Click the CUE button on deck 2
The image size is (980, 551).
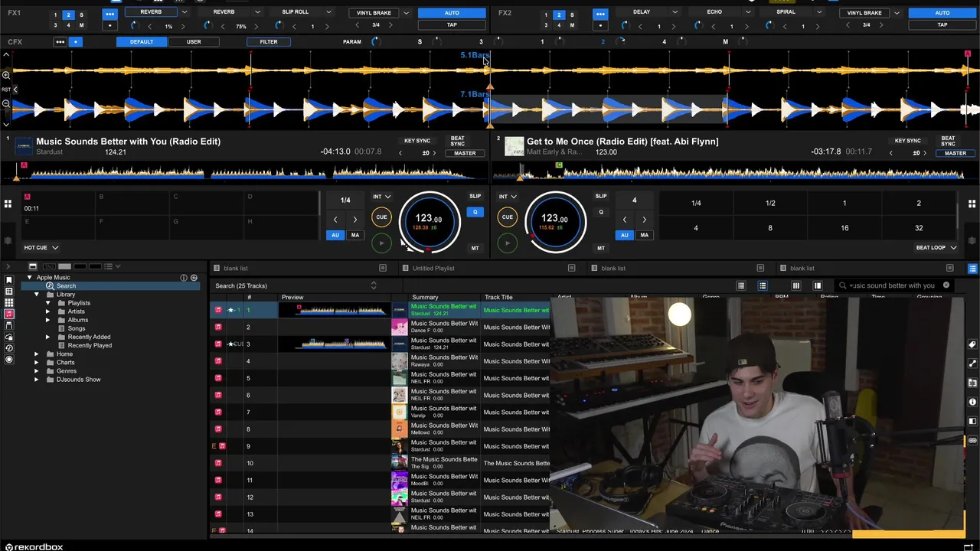coord(507,217)
